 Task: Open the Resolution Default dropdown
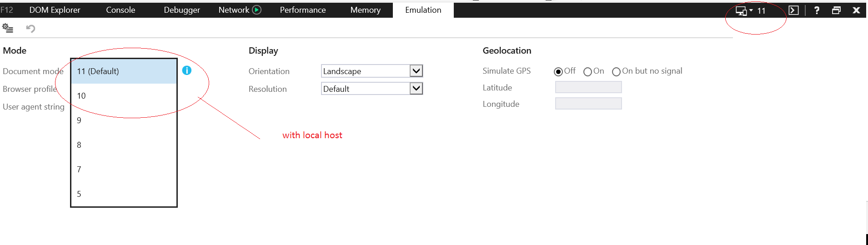click(x=416, y=88)
